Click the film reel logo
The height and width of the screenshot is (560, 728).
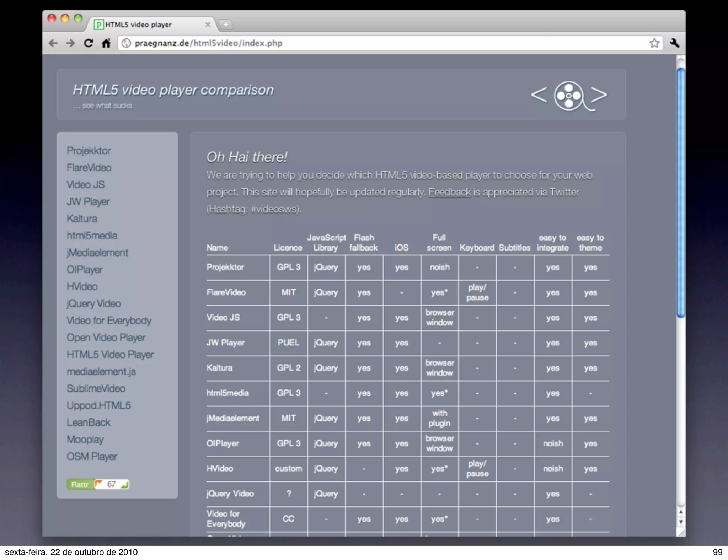coord(569,96)
